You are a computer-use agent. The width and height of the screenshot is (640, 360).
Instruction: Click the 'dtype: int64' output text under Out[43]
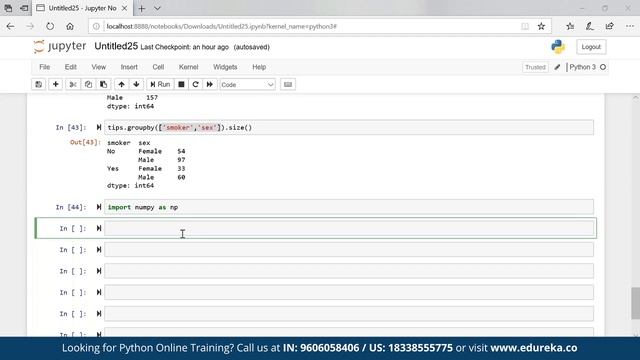coord(130,185)
